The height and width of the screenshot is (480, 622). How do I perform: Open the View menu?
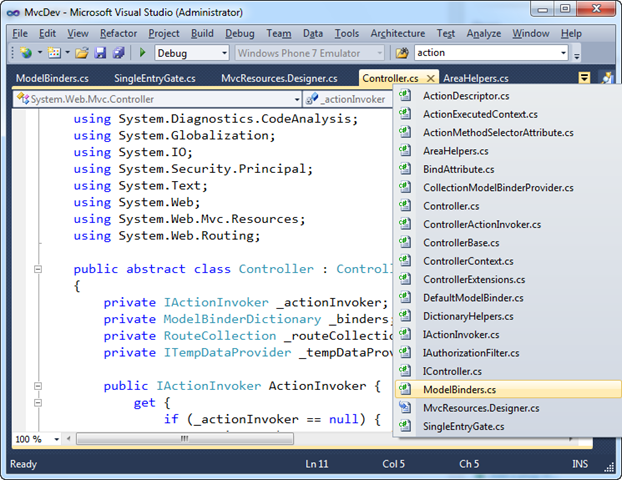click(x=78, y=33)
